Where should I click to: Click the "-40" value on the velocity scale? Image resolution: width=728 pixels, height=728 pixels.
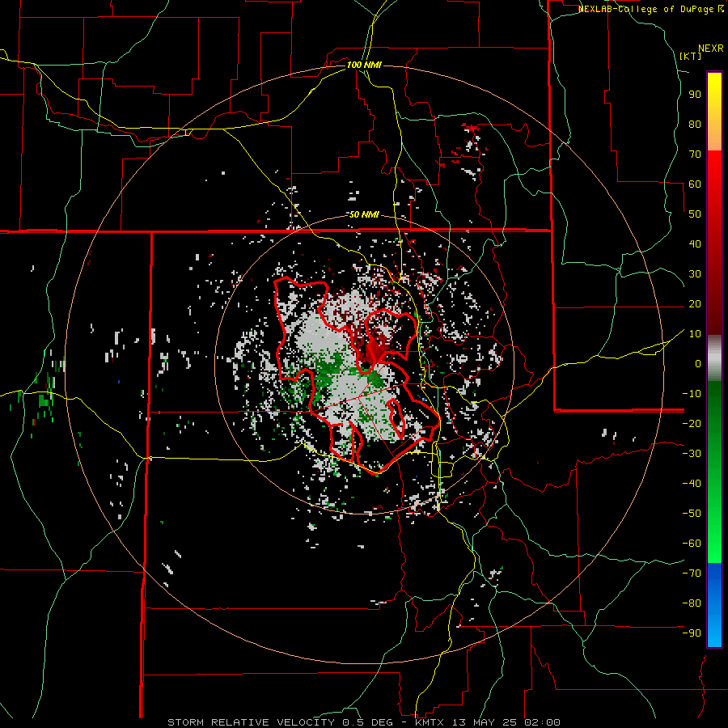coord(692,484)
